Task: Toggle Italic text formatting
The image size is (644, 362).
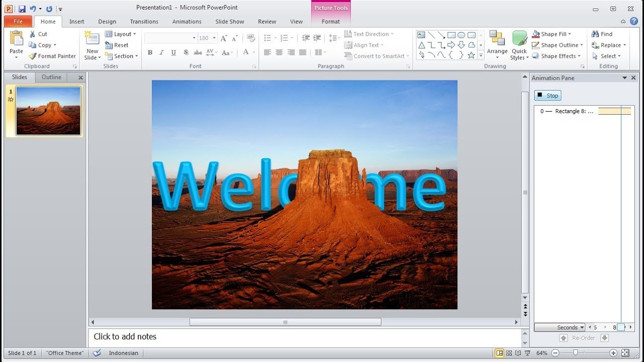Action: (162, 52)
